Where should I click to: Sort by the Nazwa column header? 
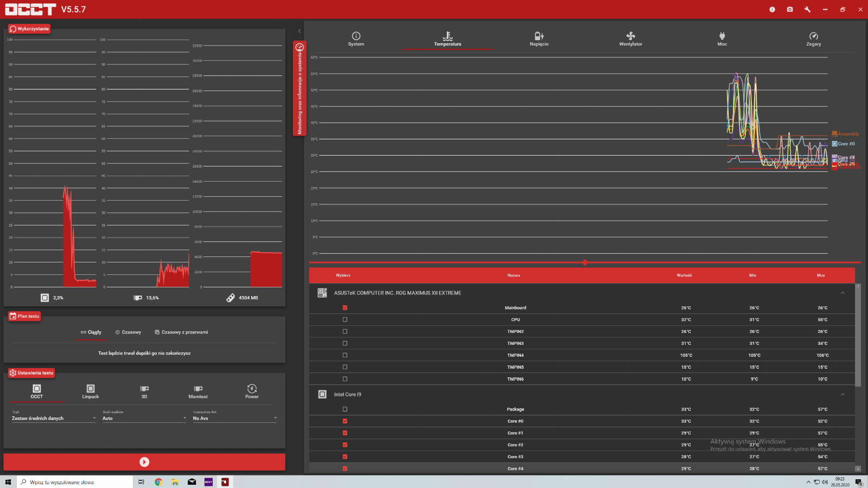point(514,275)
